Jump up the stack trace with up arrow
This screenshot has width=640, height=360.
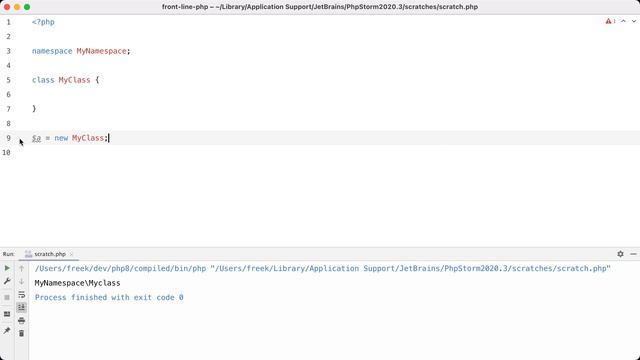point(22,268)
